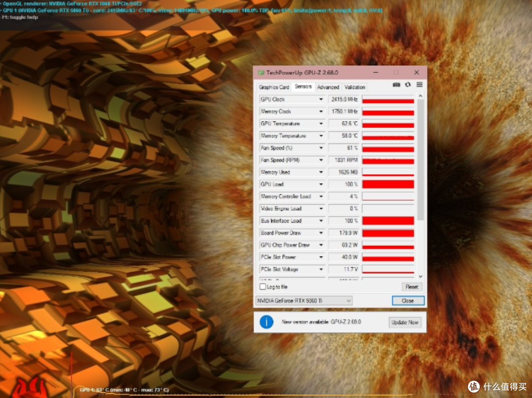The height and width of the screenshot is (398, 532).
Task: Expand the PCIe Slot Power dropdown
Action: pos(321,257)
